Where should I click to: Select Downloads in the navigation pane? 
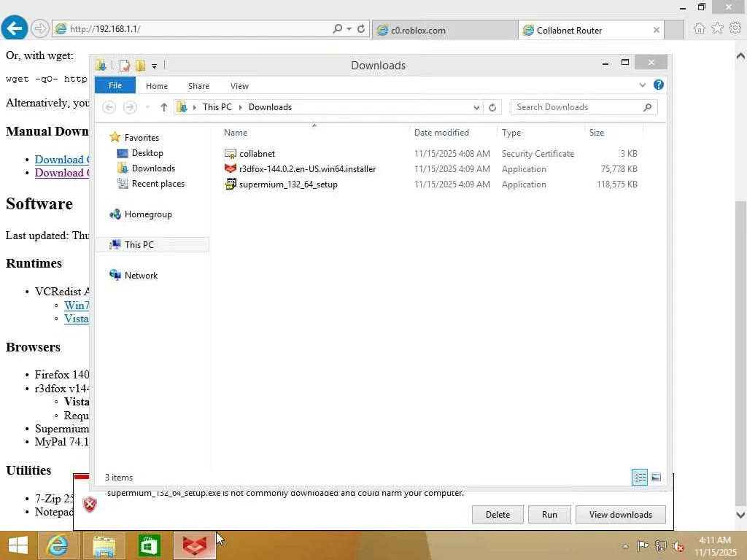[153, 168]
